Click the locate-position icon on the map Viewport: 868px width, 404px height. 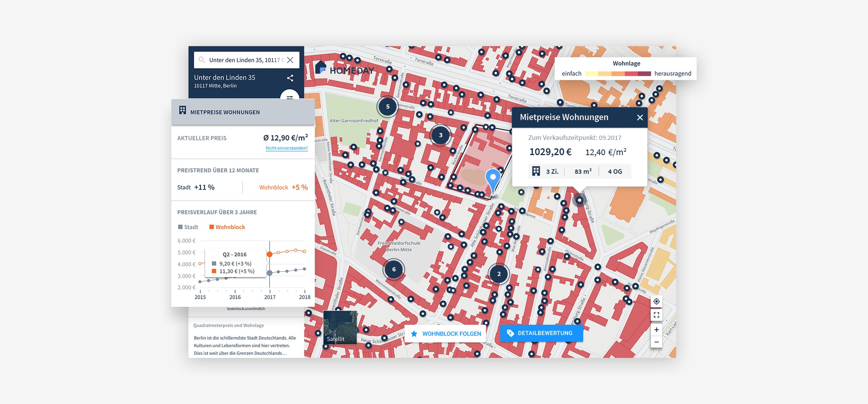pyautogui.click(x=656, y=301)
